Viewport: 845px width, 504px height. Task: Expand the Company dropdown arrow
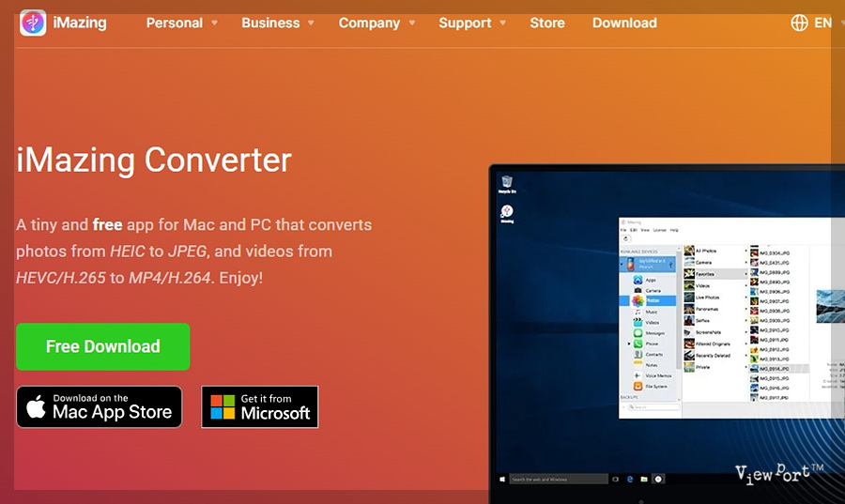(x=412, y=23)
